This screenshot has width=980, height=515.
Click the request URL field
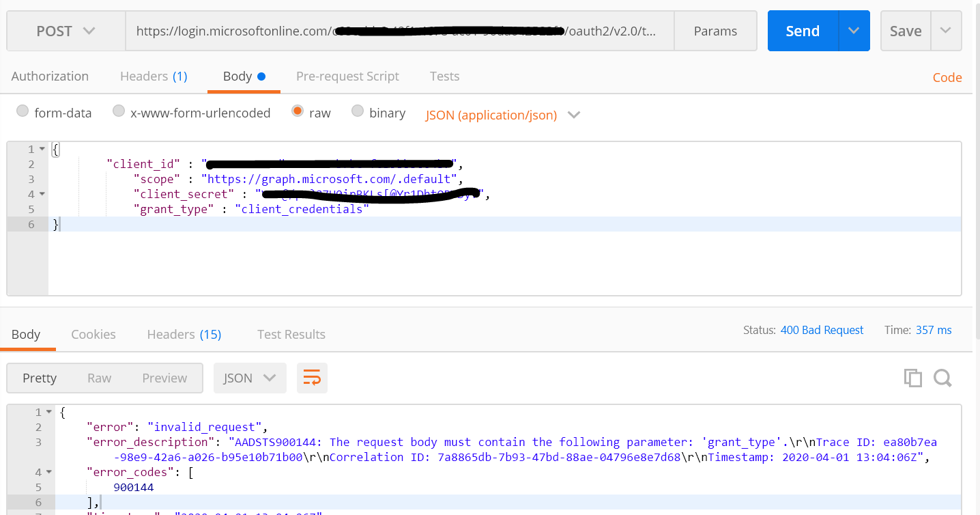pos(400,31)
